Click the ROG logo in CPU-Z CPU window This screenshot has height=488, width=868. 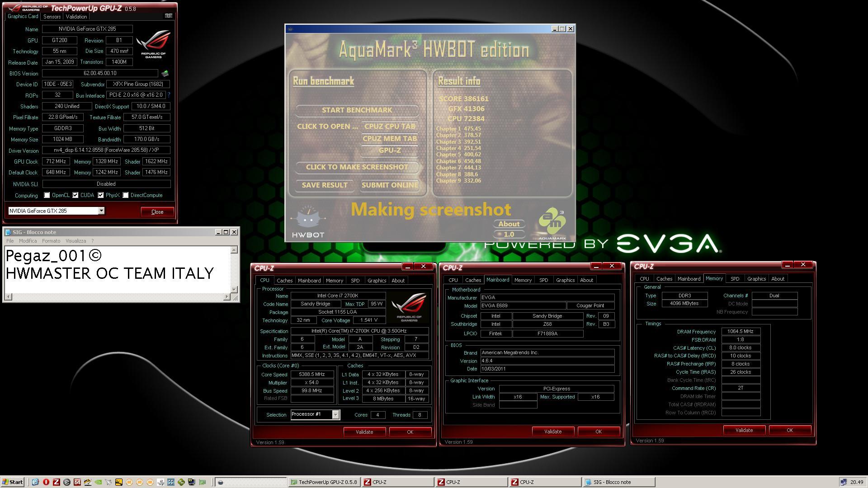tap(409, 307)
